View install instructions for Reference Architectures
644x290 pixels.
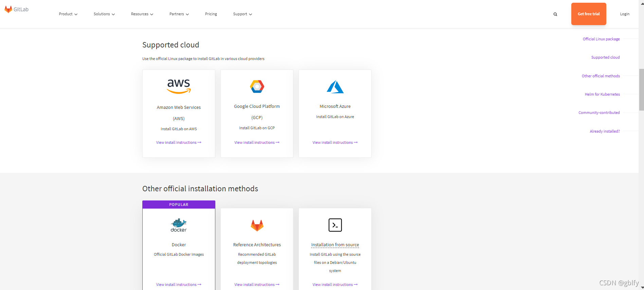pyautogui.click(x=257, y=285)
